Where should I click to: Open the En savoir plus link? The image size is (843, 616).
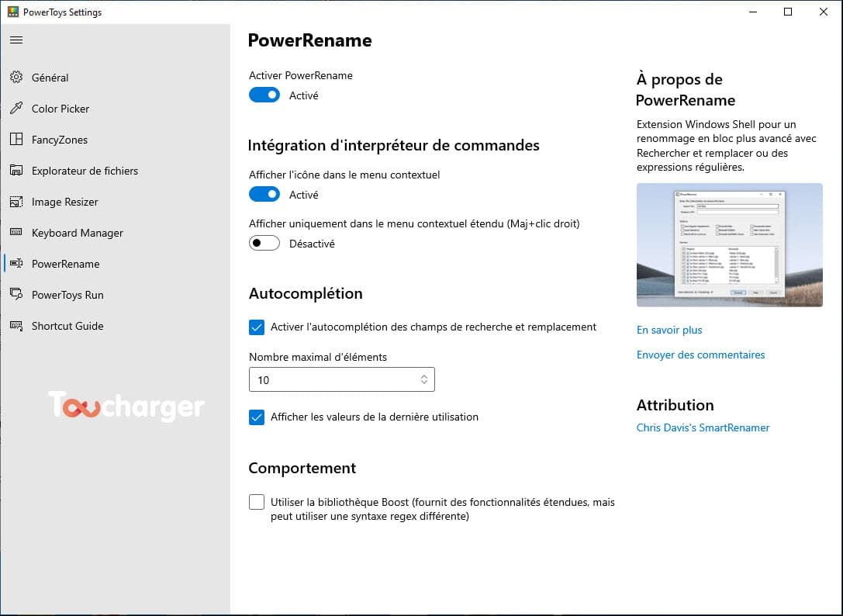click(669, 330)
